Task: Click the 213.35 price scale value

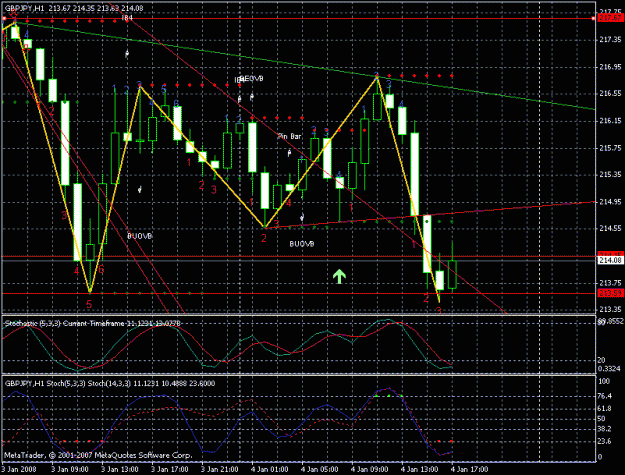Action: pos(610,309)
